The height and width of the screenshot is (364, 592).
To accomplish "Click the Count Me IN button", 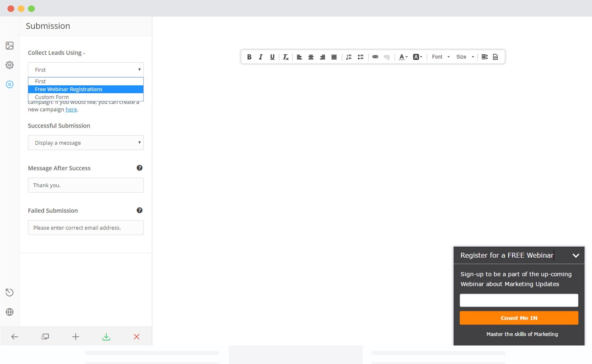I will click(x=519, y=318).
